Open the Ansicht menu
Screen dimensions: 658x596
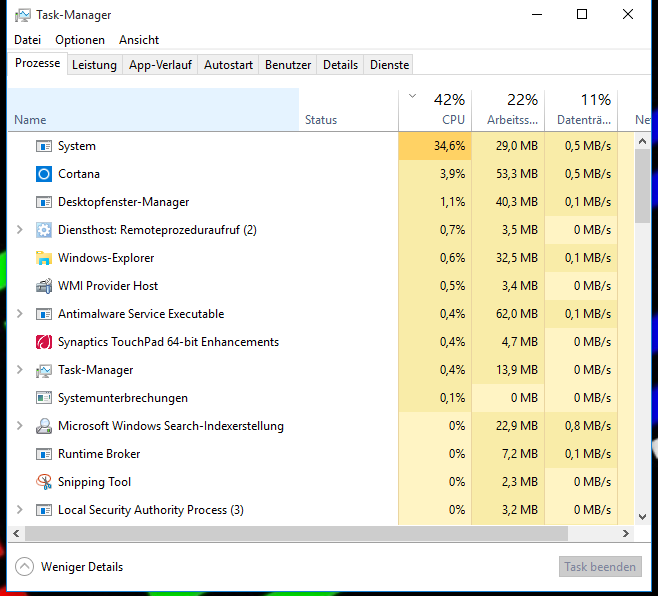pyautogui.click(x=139, y=40)
